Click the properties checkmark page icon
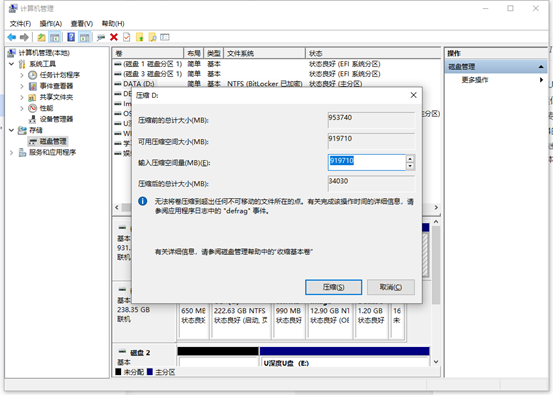 [127, 37]
